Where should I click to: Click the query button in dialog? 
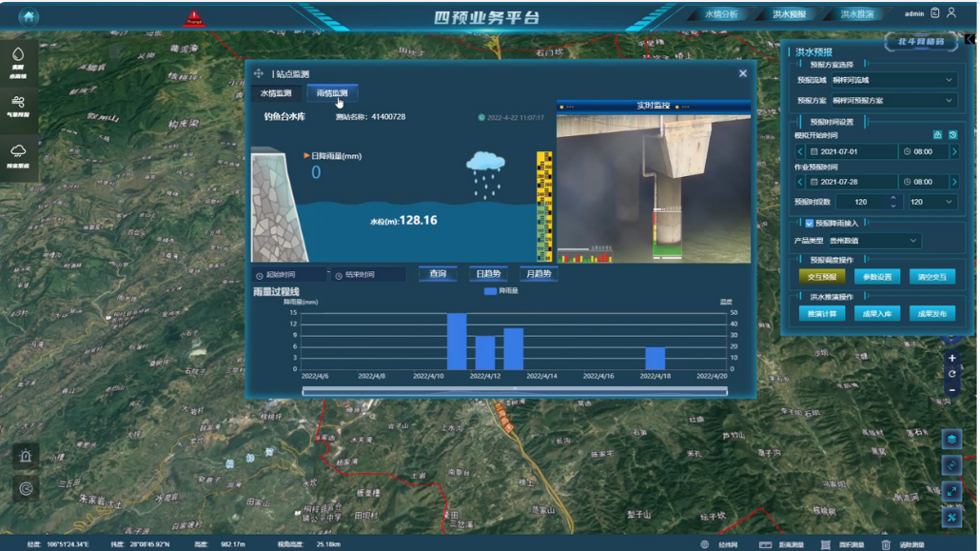[x=438, y=274]
